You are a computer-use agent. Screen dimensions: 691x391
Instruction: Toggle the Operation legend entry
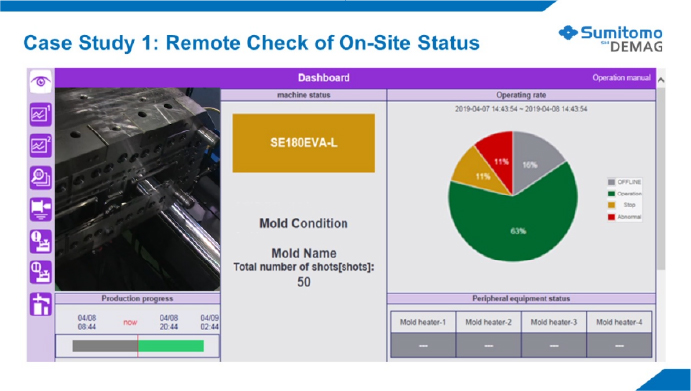point(624,194)
